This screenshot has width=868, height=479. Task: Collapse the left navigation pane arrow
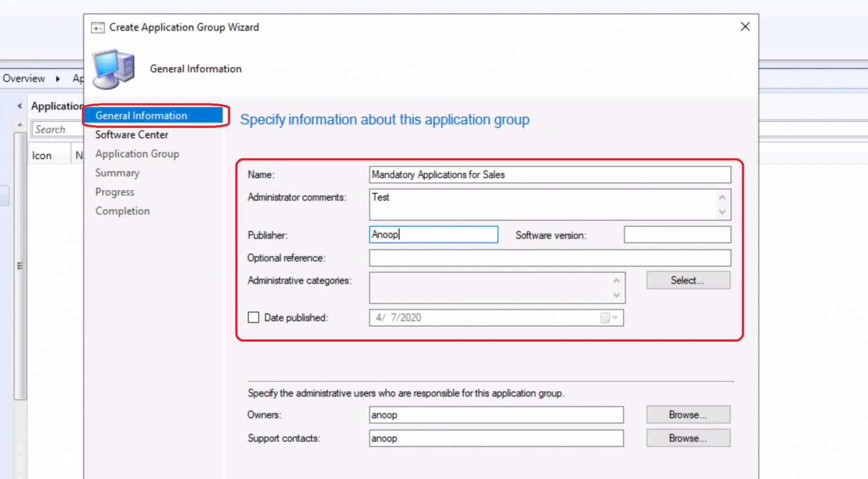(20, 106)
